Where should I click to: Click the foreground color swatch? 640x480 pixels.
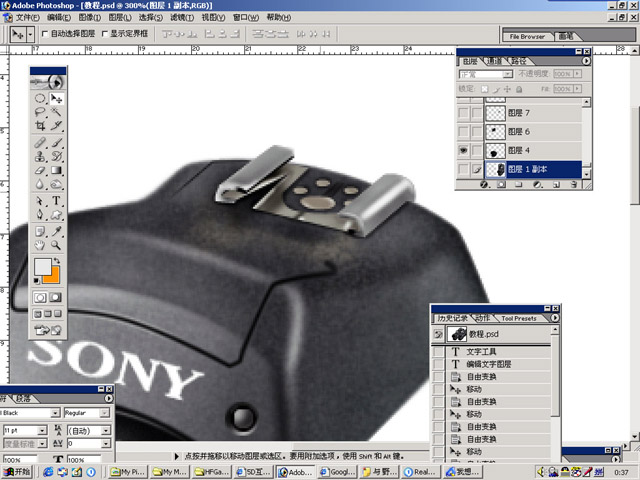[x=42, y=267]
